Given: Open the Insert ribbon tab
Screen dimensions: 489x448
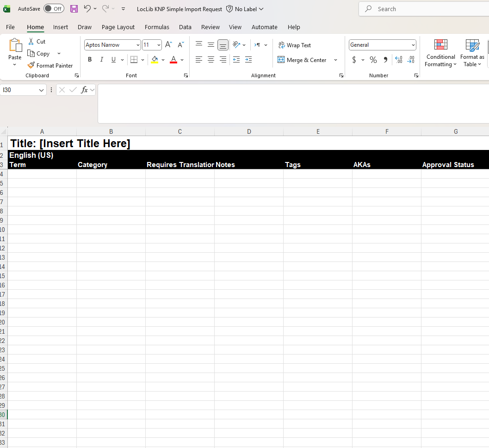Looking at the screenshot, I should click(61, 27).
